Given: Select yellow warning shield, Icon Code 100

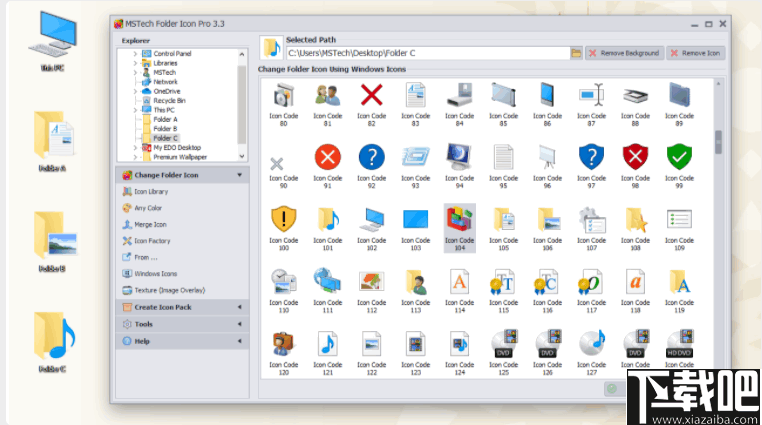Looking at the screenshot, I should [283, 220].
